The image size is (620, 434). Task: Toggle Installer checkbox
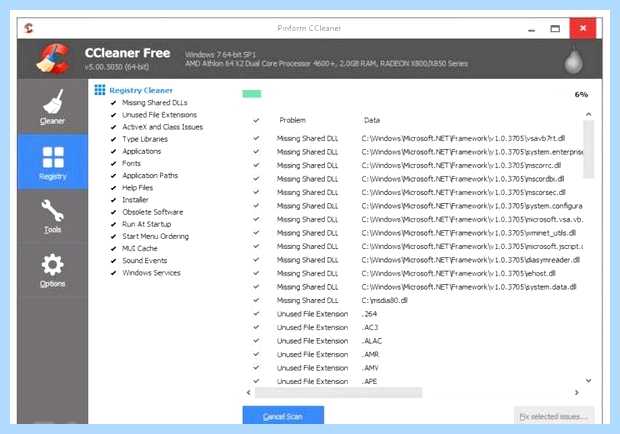coord(113,200)
